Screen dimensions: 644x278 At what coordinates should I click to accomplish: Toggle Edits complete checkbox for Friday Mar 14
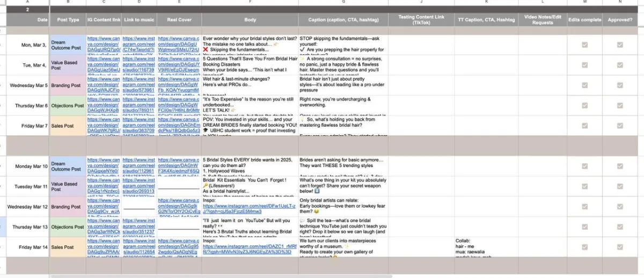(x=584, y=247)
